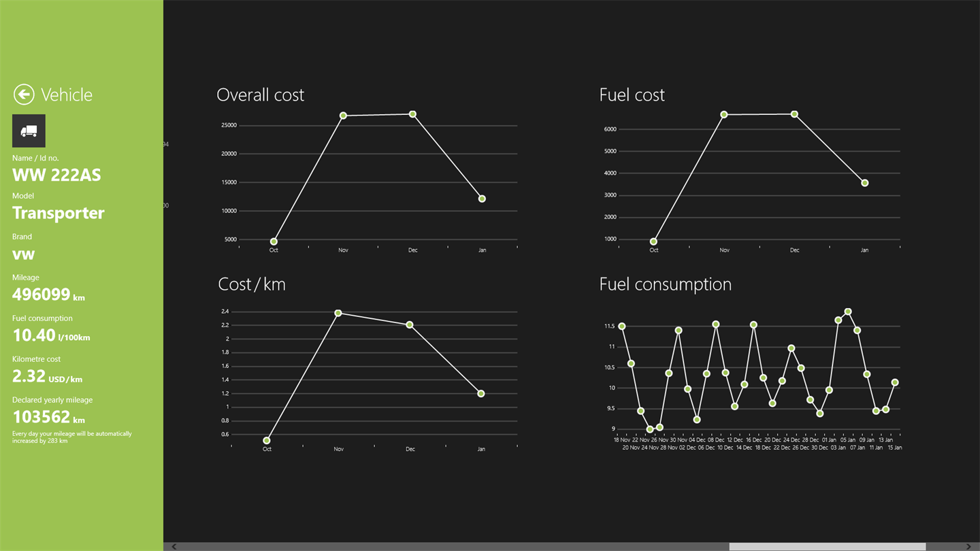Select the Nov peak point in Cost/km chart
980x551 pixels.
tap(338, 313)
